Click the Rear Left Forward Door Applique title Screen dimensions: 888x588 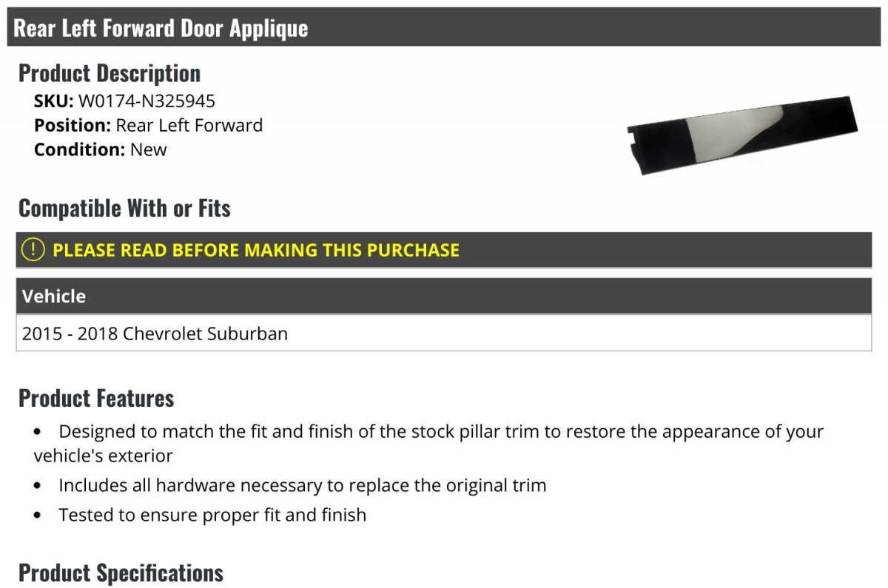(x=161, y=28)
